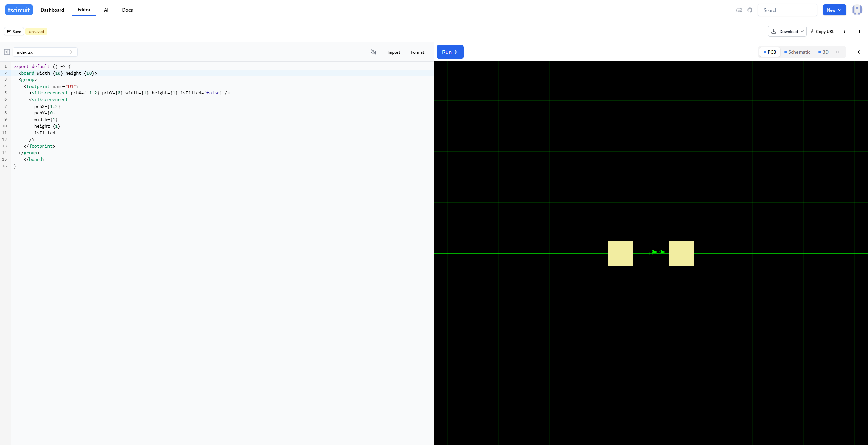Go to the Dashboard tab
Viewport: 868px width, 445px height.
[52, 10]
